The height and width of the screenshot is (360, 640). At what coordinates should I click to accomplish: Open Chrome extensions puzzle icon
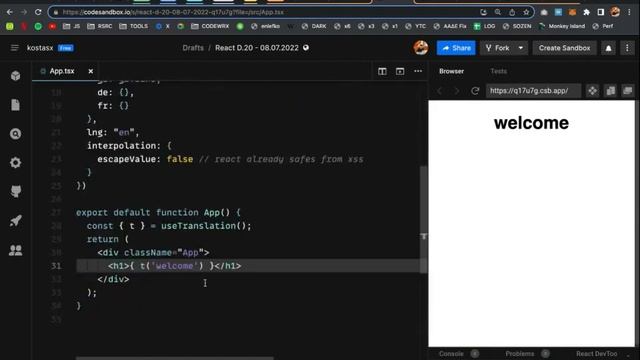pyautogui.click(x=587, y=12)
